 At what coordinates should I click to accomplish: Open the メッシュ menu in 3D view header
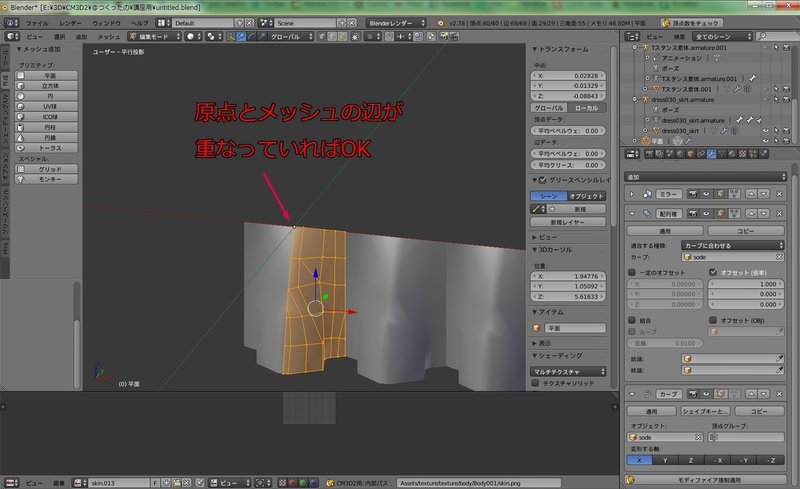click(x=108, y=37)
